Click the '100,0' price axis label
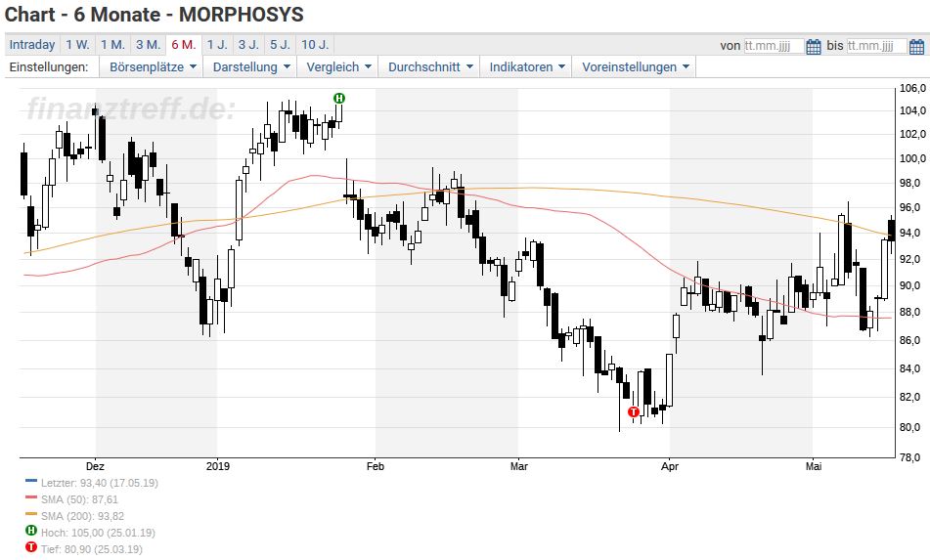 (x=912, y=159)
